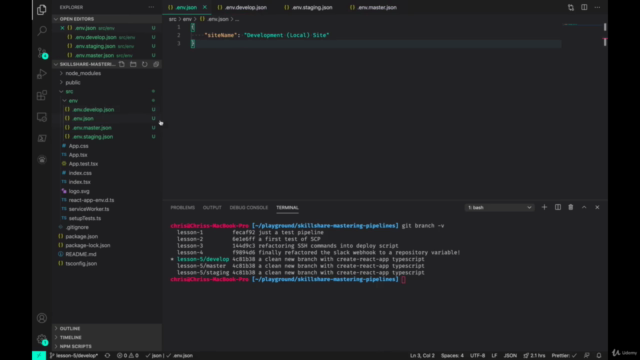Collapse all folders in Explorer
The width and height of the screenshot is (640, 360).
pyautogui.click(x=156, y=64)
